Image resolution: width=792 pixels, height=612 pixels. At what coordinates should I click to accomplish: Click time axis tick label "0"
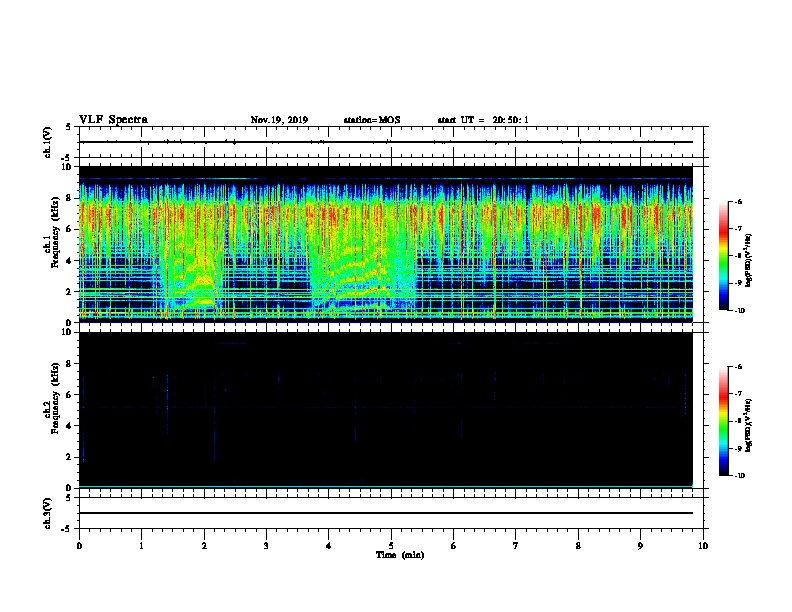tap(79, 545)
